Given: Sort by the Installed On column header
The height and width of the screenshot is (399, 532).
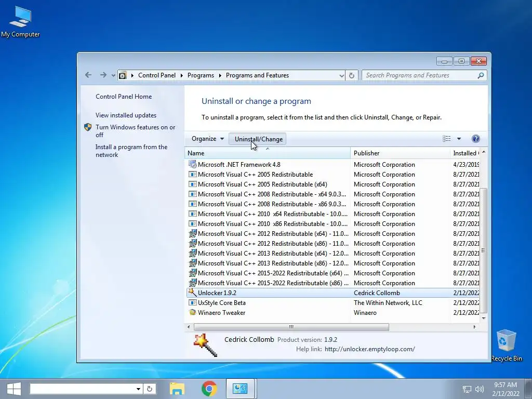Looking at the screenshot, I should click(465, 153).
